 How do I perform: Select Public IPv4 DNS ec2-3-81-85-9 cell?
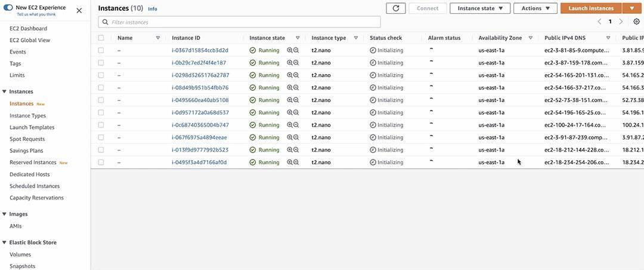point(577,50)
